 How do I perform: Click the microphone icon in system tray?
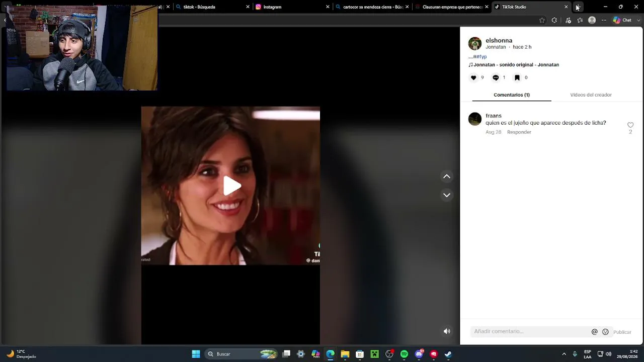tap(575, 354)
